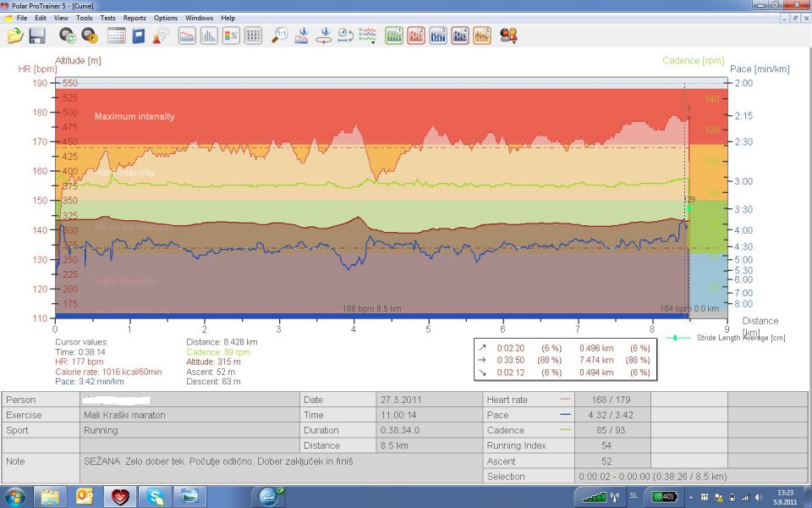The height and width of the screenshot is (508, 812).
Task: Open Outlook from the taskbar
Action: 85,497
